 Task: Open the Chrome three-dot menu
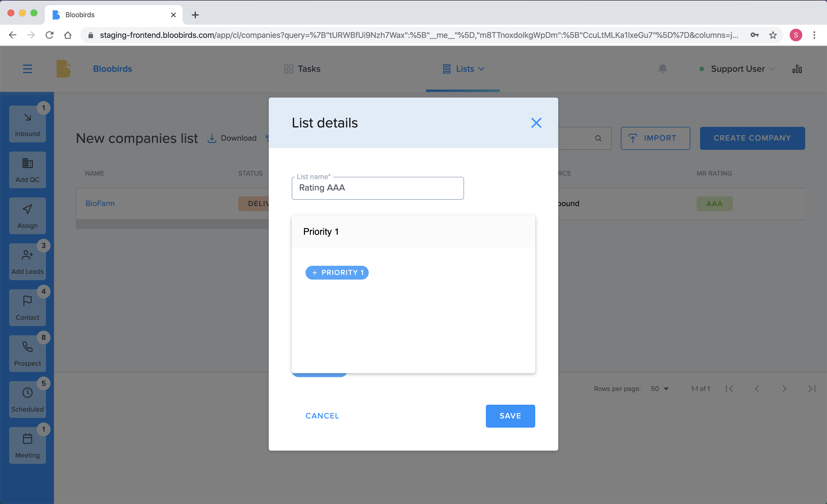[814, 35]
